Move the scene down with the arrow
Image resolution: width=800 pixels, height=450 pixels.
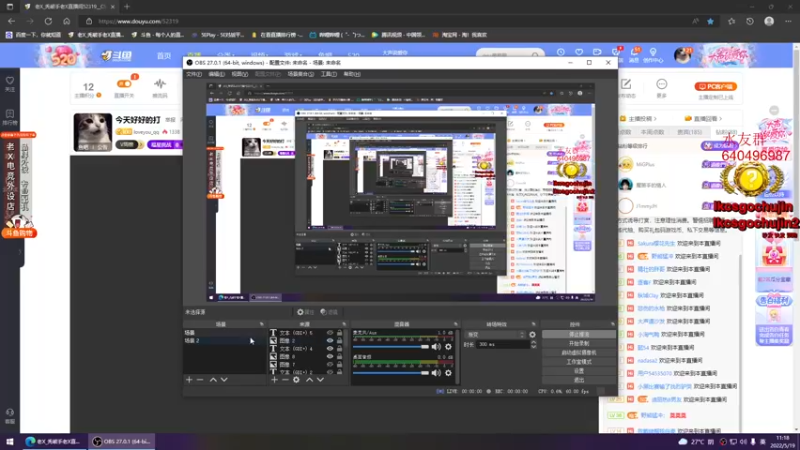(224, 380)
